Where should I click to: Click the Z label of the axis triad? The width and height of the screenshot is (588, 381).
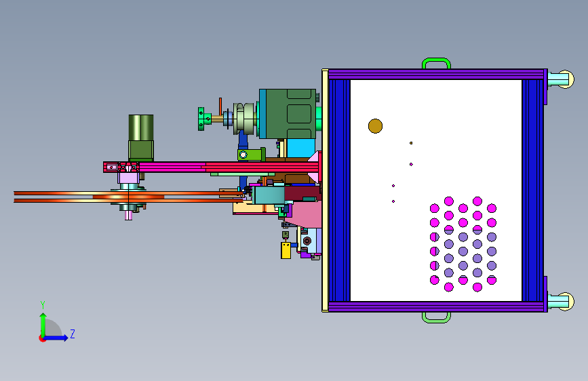(73, 334)
